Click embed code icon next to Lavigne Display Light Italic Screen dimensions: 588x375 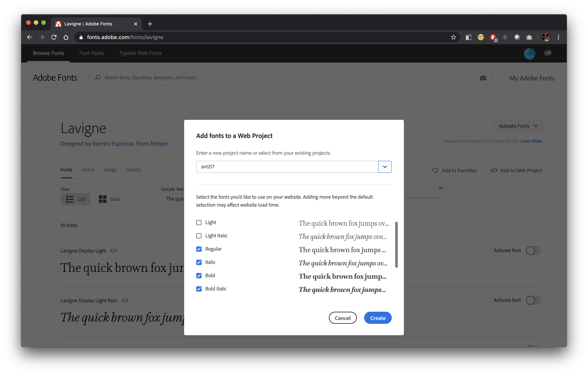(x=125, y=300)
